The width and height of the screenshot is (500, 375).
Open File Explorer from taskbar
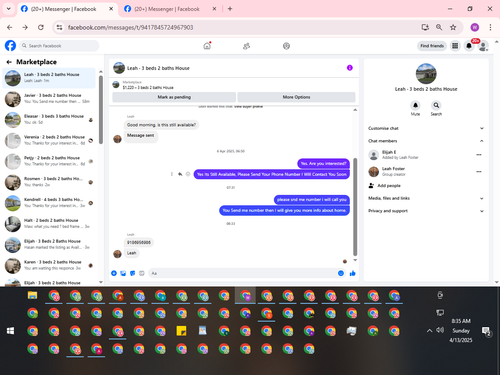click(32, 295)
